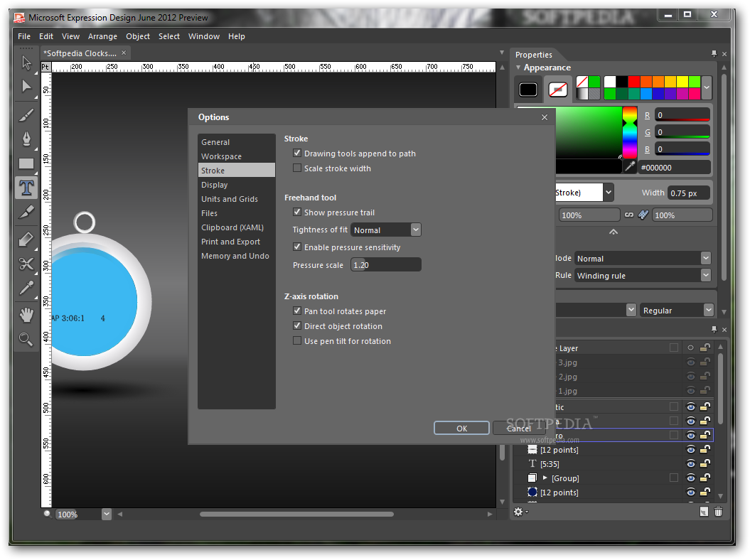The image size is (750, 560).
Task: Toggle Direct object rotation checkbox
Action: coord(297,325)
